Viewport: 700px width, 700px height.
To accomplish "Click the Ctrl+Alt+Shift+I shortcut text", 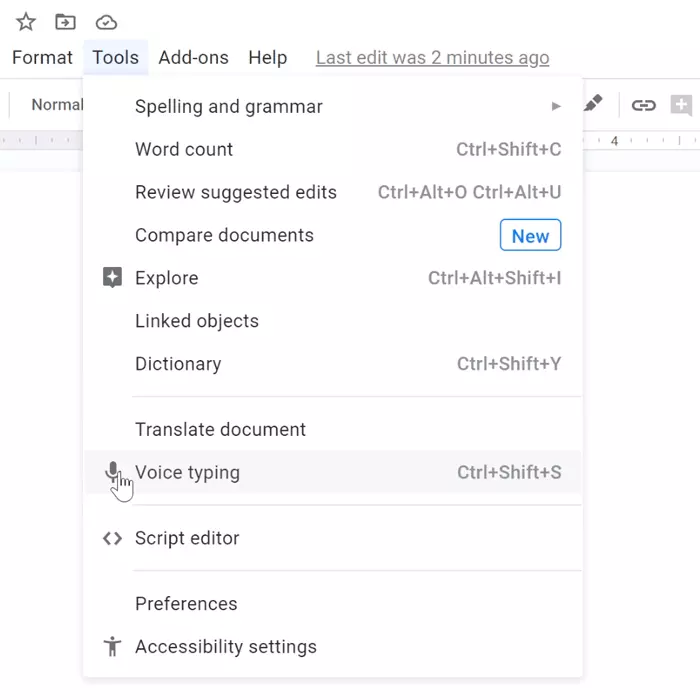I will pos(495,278).
